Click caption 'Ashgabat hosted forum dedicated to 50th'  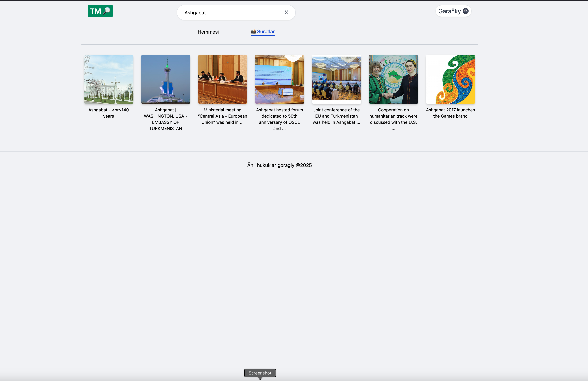pos(279,119)
